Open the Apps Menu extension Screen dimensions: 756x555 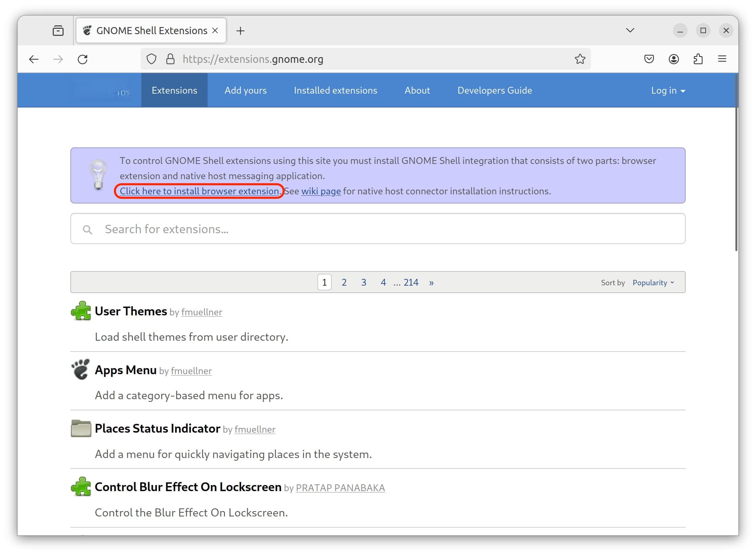pos(125,370)
